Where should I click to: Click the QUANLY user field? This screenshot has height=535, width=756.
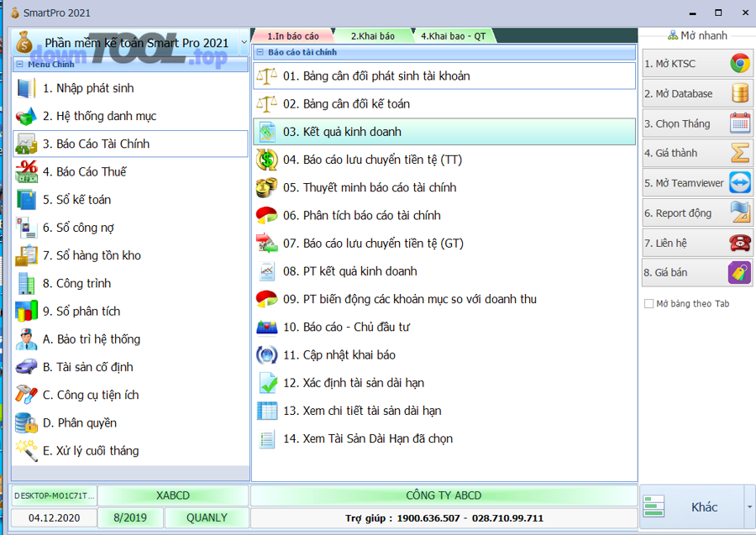tap(207, 517)
